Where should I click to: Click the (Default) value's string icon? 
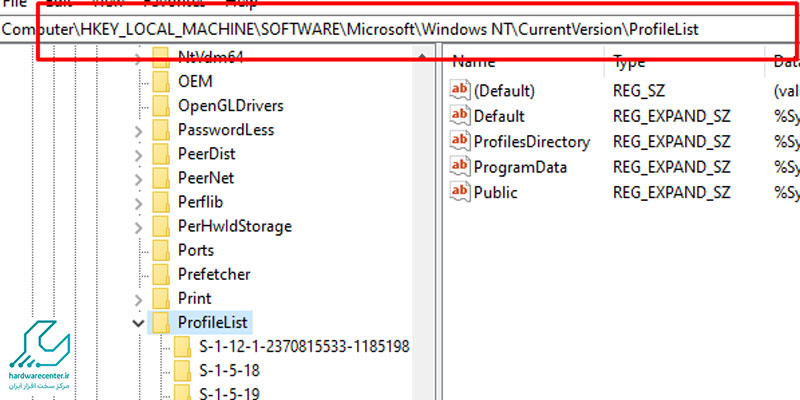(x=460, y=90)
